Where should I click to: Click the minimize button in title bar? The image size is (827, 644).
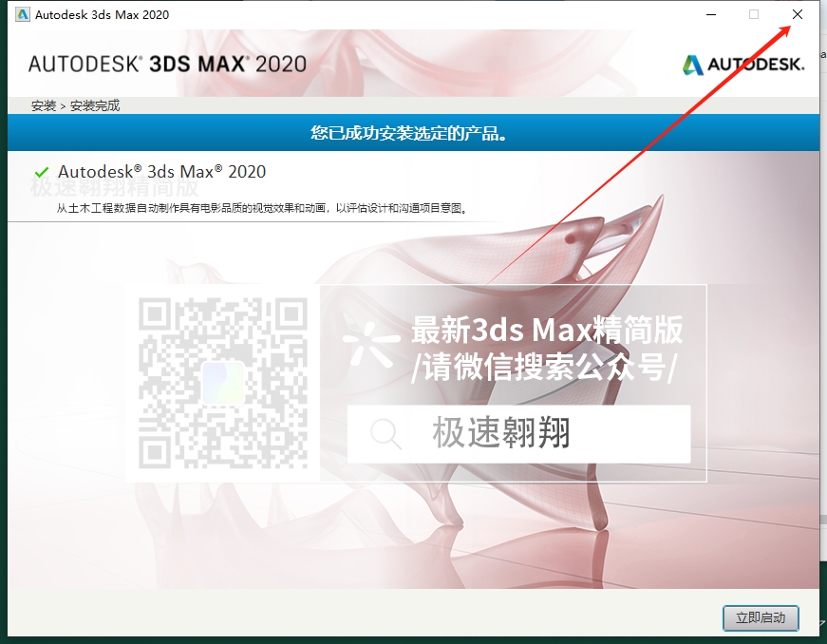pyautogui.click(x=709, y=14)
